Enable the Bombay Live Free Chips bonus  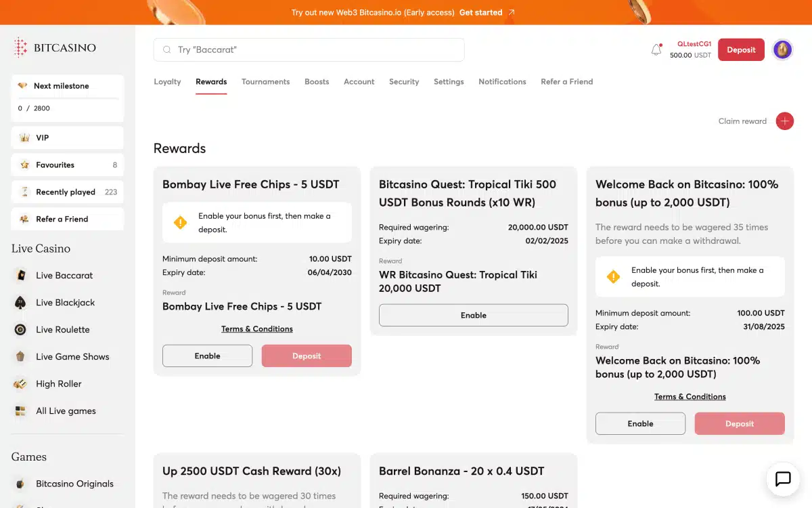click(x=207, y=356)
